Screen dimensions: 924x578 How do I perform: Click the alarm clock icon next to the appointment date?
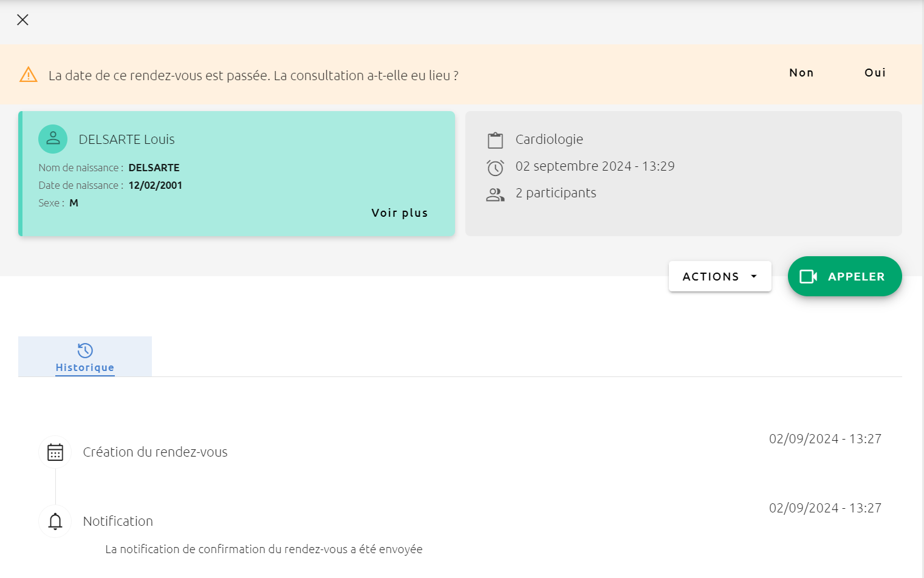(x=496, y=167)
